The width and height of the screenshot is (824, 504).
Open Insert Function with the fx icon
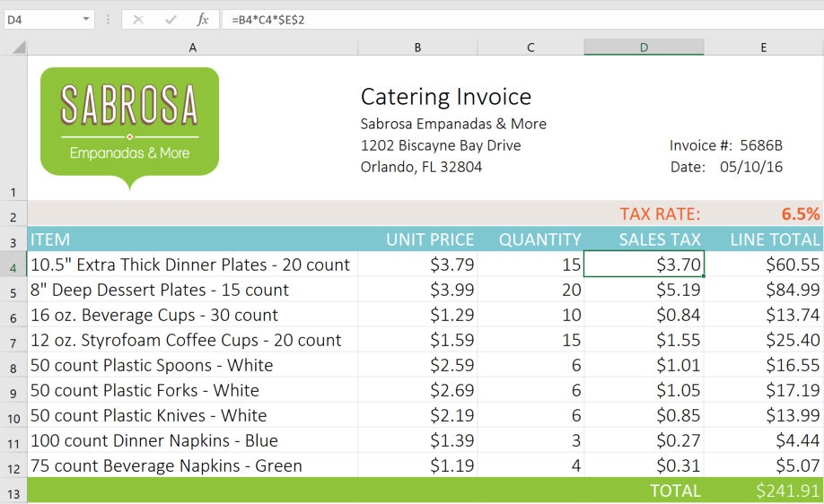(203, 19)
